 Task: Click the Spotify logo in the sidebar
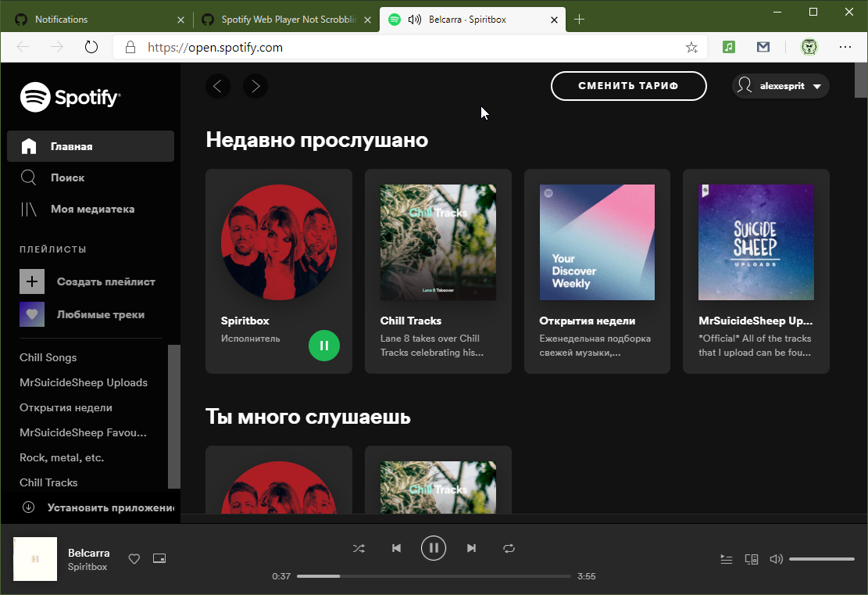click(70, 98)
